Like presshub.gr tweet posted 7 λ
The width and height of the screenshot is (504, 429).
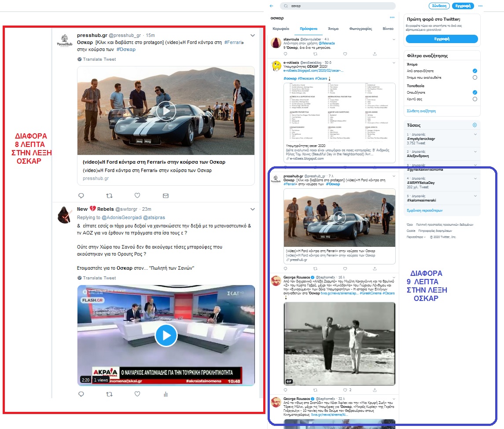pyautogui.click(x=345, y=269)
